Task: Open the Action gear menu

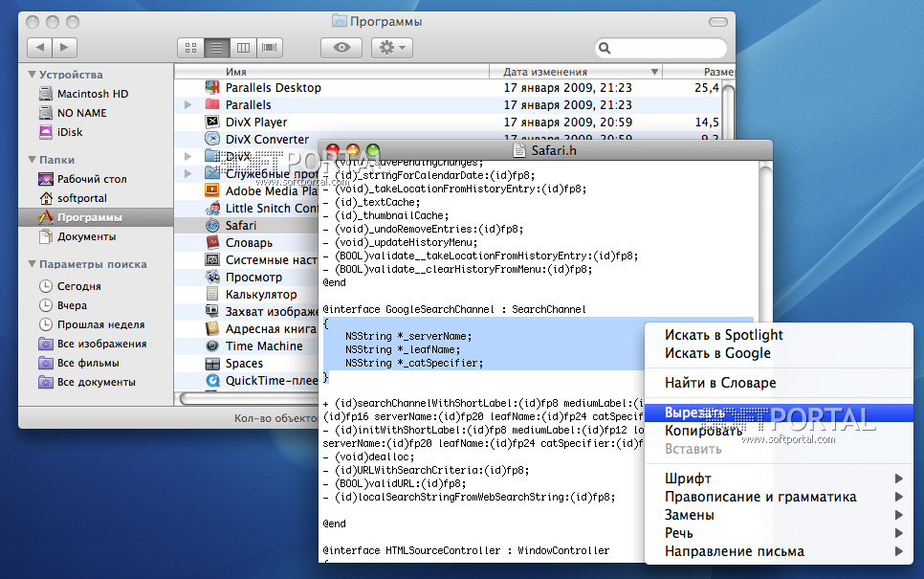Action: (x=392, y=48)
